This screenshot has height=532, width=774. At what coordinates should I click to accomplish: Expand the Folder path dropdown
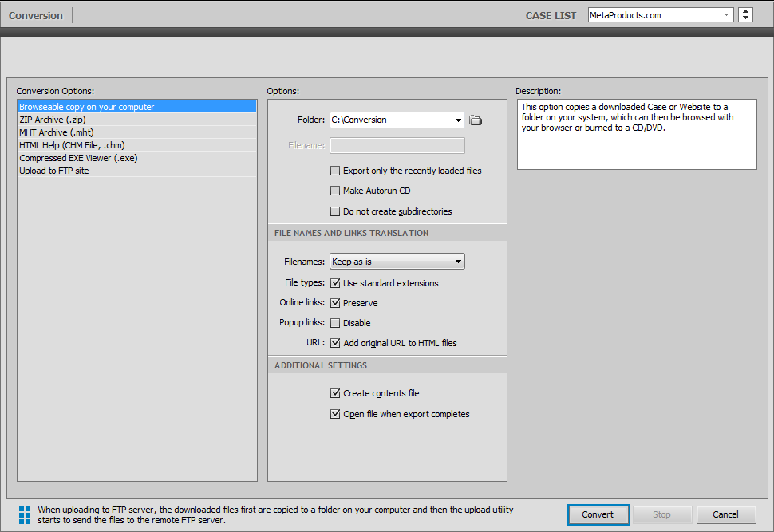click(458, 120)
